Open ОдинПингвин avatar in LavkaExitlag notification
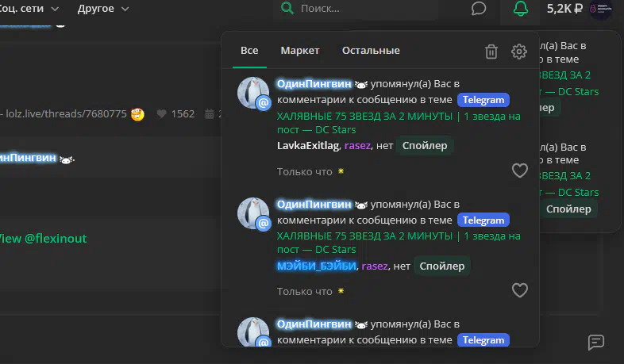The height and width of the screenshot is (364, 624). point(253,93)
